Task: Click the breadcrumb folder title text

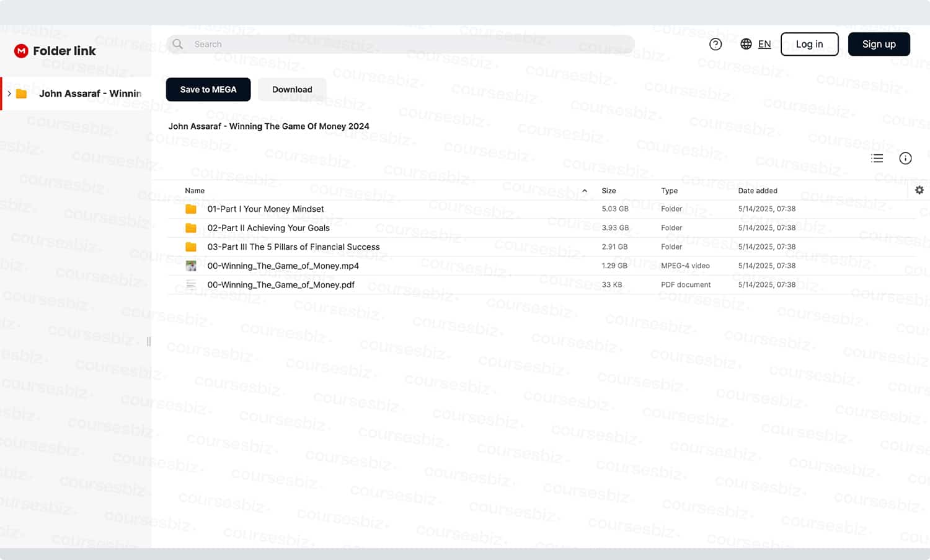Action: coord(268,126)
